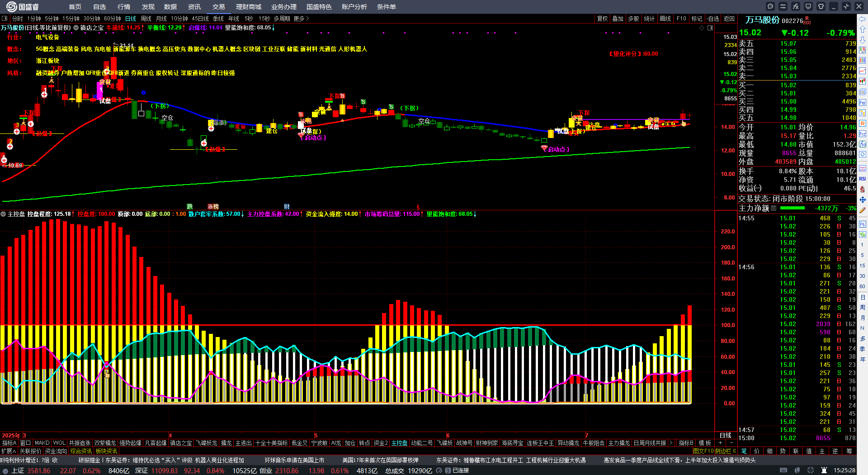Open the skin theme shirt icon

(821, 6)
